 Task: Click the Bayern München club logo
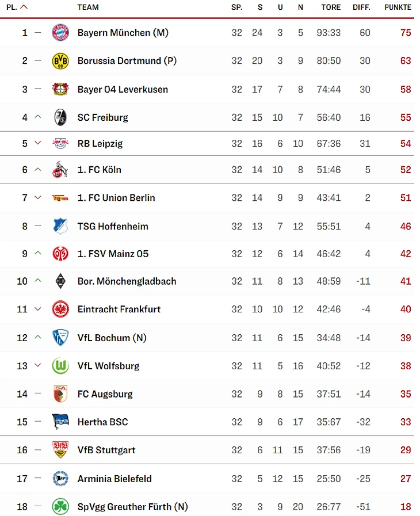pos(60,33)
